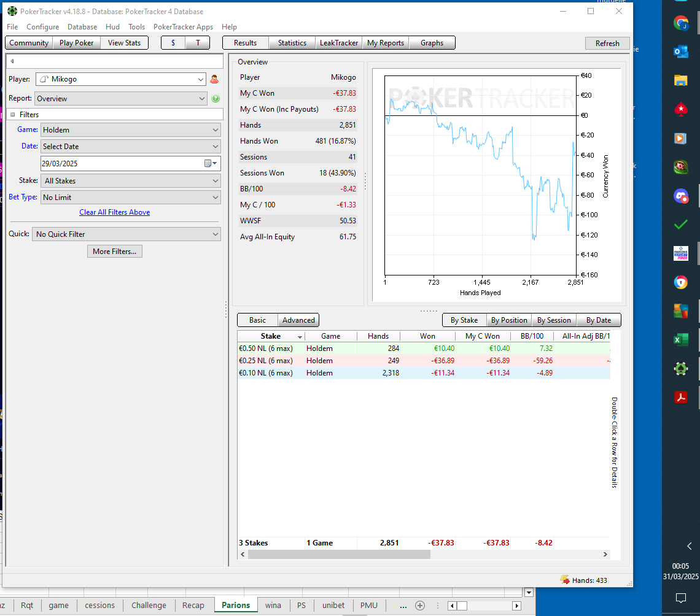Open the Tools menu

(x=136, y=27)
